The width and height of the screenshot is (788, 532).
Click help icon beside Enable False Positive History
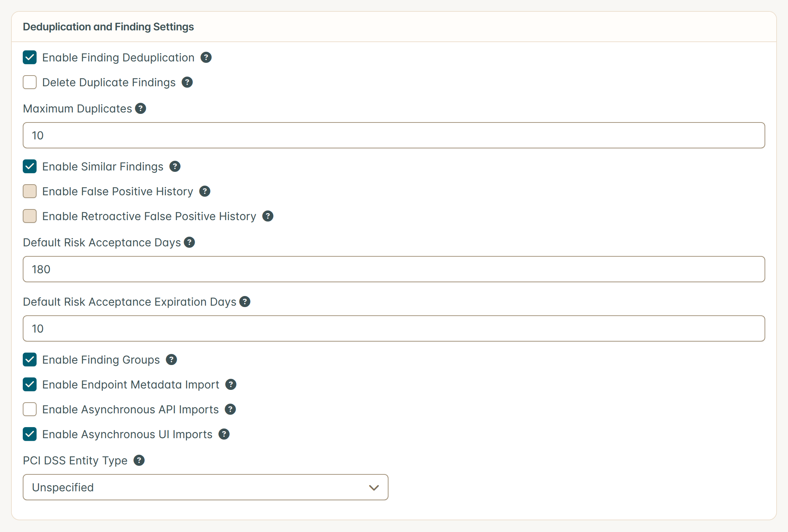coord(205,191)
